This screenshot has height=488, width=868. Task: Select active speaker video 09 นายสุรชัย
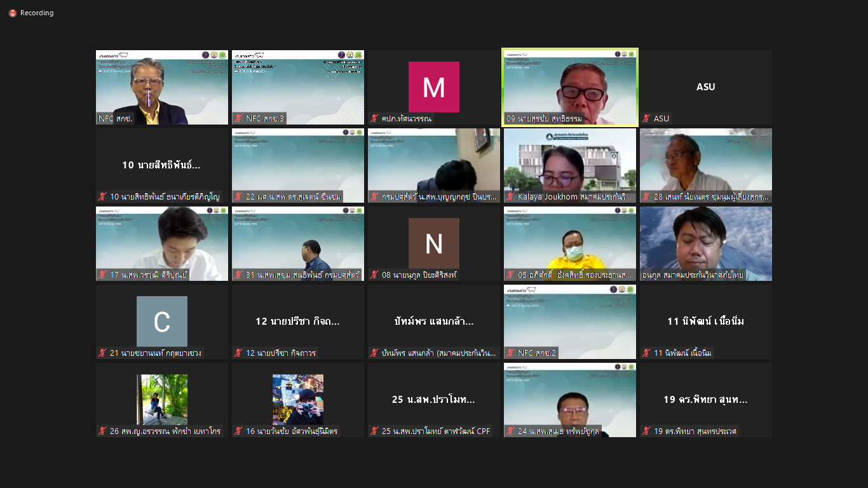[x=570, y=87]
